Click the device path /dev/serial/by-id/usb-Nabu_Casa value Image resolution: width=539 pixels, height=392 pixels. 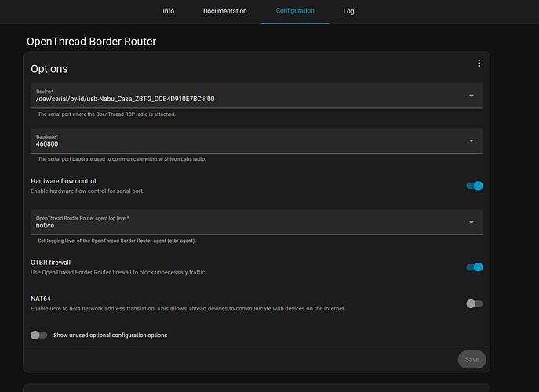(x=125, y=99)
